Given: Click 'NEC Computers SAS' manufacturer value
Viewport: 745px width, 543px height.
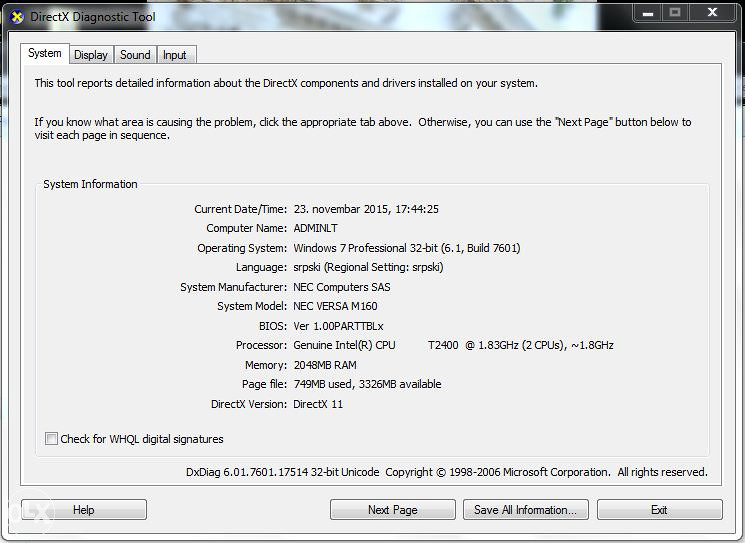Looking at the screenshot, I should click(x=342, y=287).
